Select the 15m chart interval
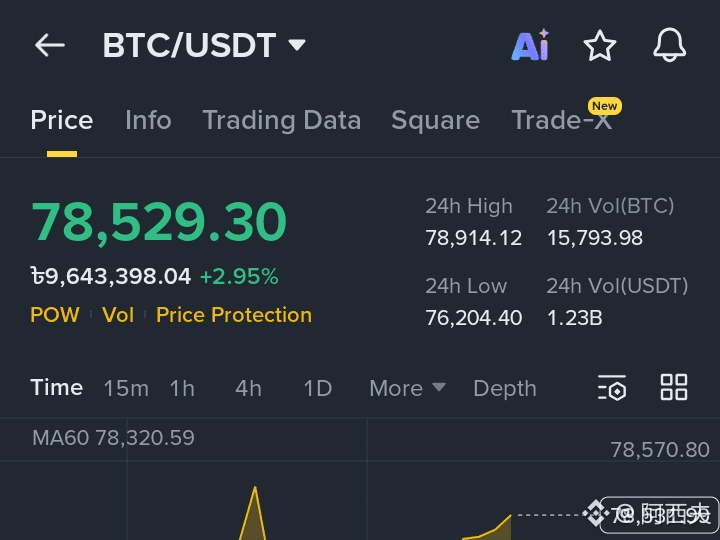720x540 pixels. [126, 388]
